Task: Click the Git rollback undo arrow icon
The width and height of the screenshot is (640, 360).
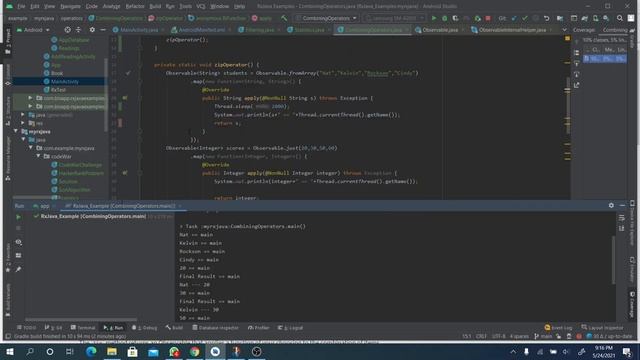Action: [x=547, y=18]
